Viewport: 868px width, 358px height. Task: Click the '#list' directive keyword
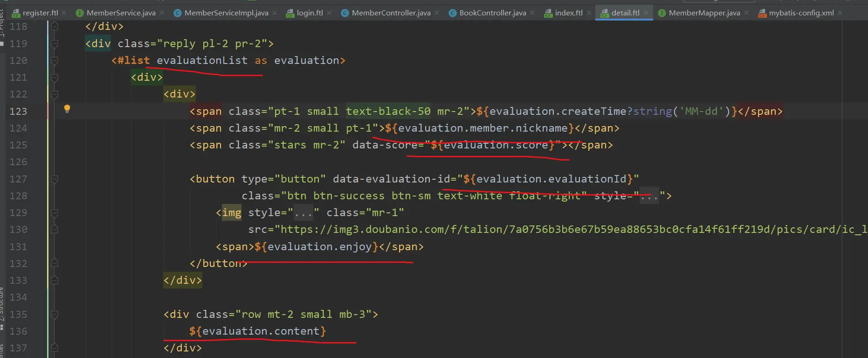coord(134,61)
